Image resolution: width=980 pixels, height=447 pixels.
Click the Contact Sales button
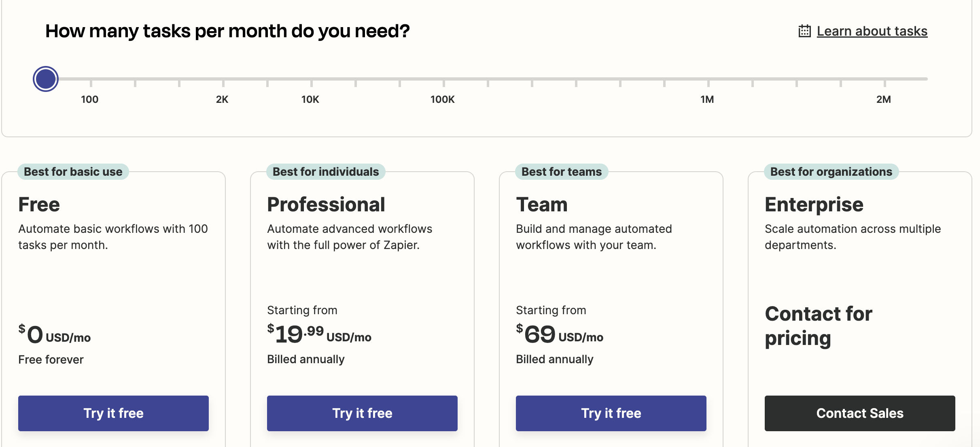coord(860,413)
